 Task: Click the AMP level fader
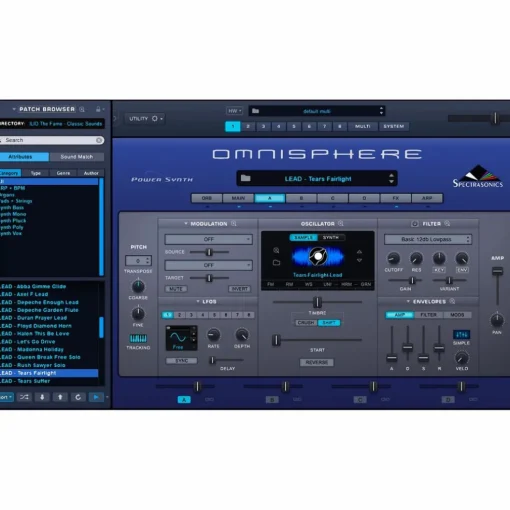[x=497, y=271]
